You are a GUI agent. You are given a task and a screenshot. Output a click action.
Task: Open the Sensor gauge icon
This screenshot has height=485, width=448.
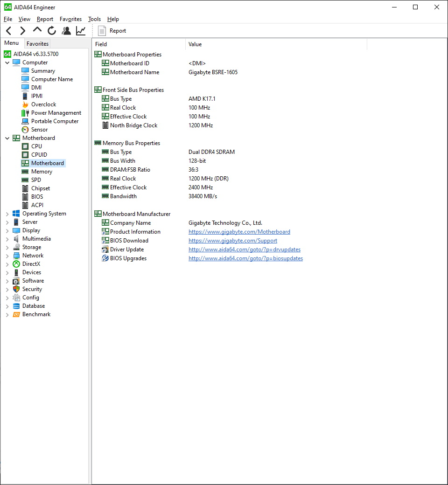(25, 130)
